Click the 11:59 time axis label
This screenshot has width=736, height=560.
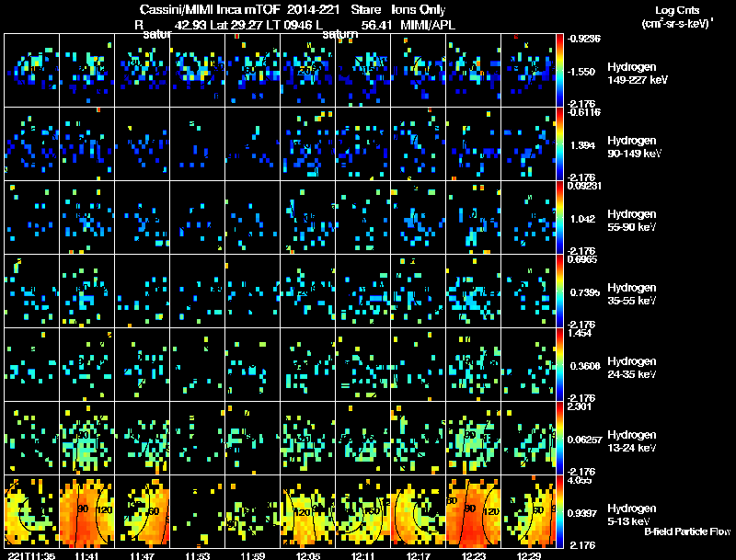[252, 555]
